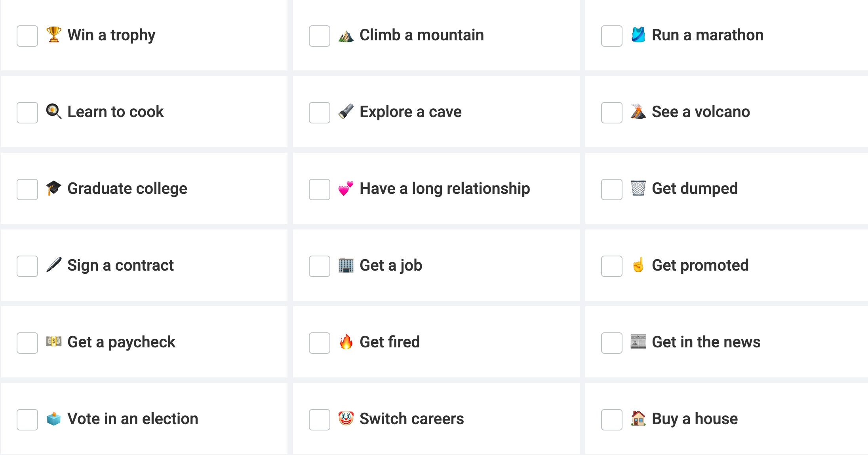868x455 pixels.
Task: Tick the Run a marathon checkbox
Action: 612,36
